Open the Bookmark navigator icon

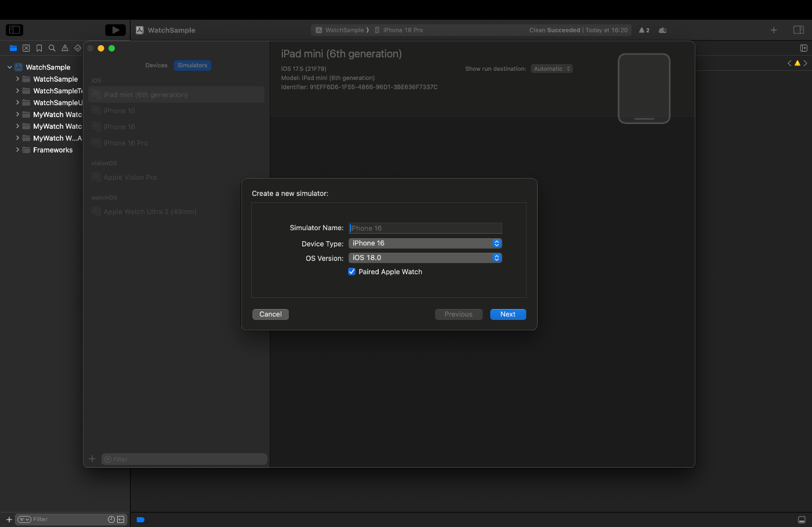[x=39, y=48]
